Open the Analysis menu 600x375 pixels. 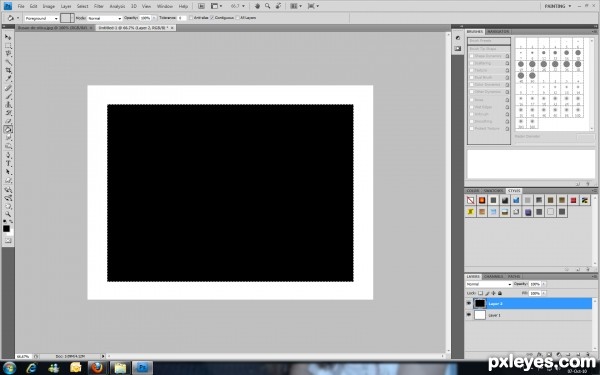coord(117,6)
